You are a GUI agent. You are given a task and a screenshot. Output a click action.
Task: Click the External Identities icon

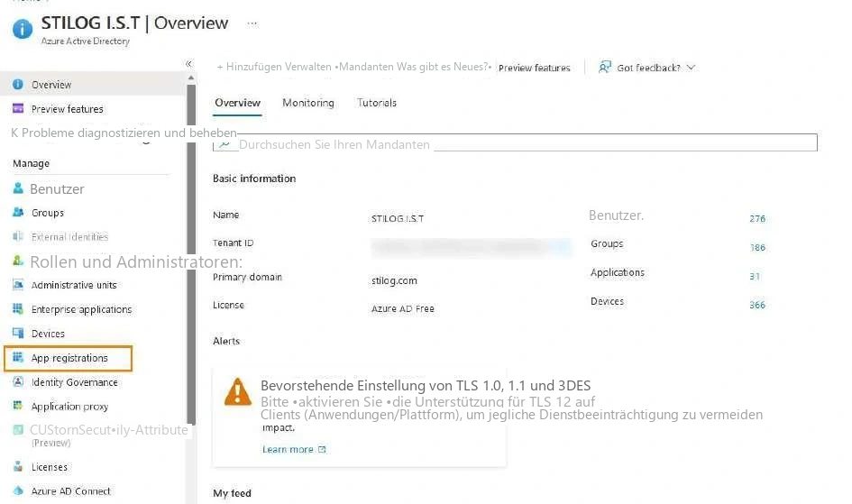pos(18,236)
